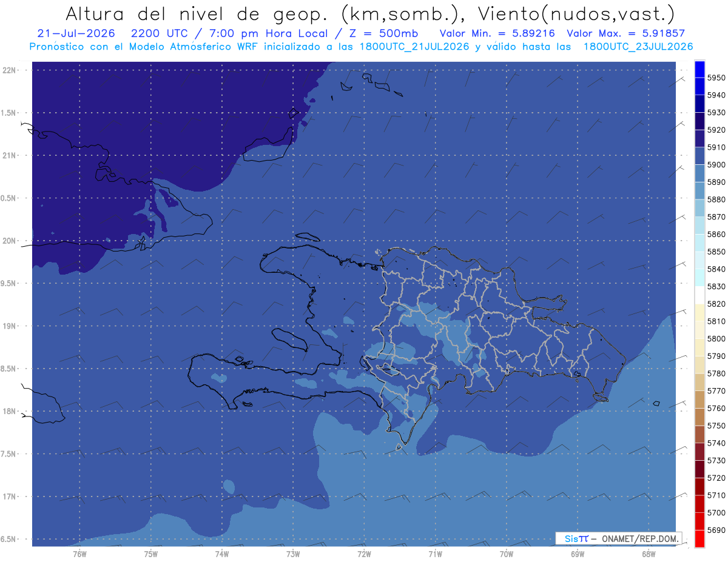Click the '5800' colorbar value
The width and height of the screenshot is (728, 562).
point(716,339)
